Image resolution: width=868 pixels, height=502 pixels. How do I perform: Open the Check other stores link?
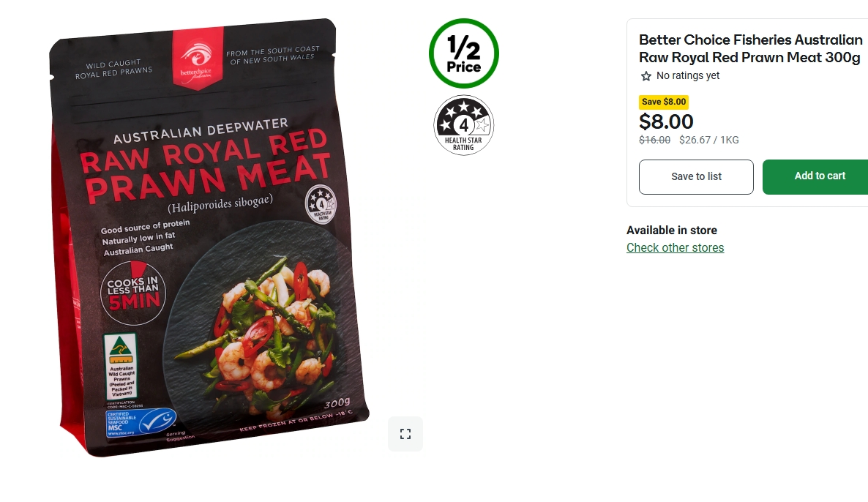675,247
